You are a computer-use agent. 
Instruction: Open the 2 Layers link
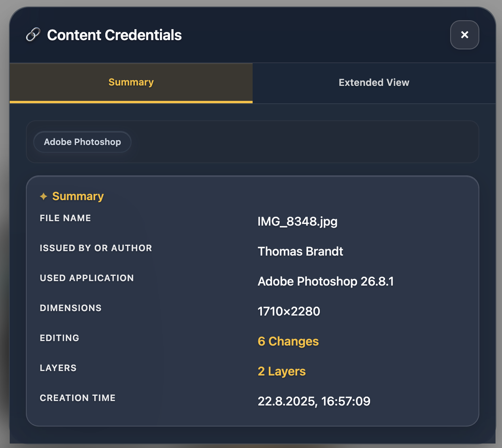[x=282, y=371]
